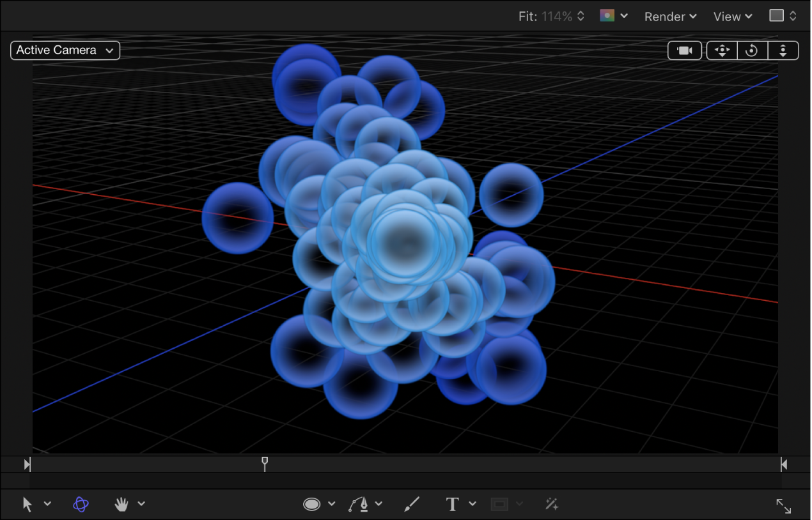Image resolution: width=812 pixels, height=520 pixels.
Task: Open the Render menu
Action: coord(669,17)
